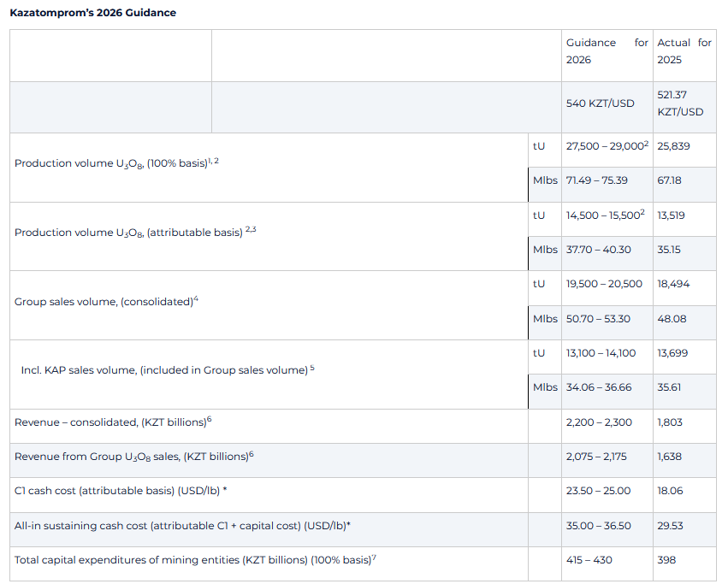Image resolution: width=728 pixels, height=584 pixels.
Task: Select the value 29.53
Action: tap(670, 526)
